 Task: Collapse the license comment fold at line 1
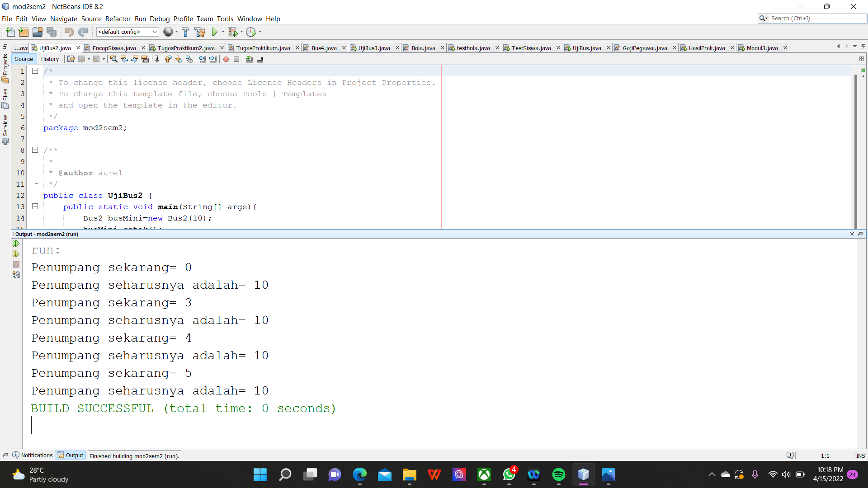pyautogui.click(x=35, y=71)
